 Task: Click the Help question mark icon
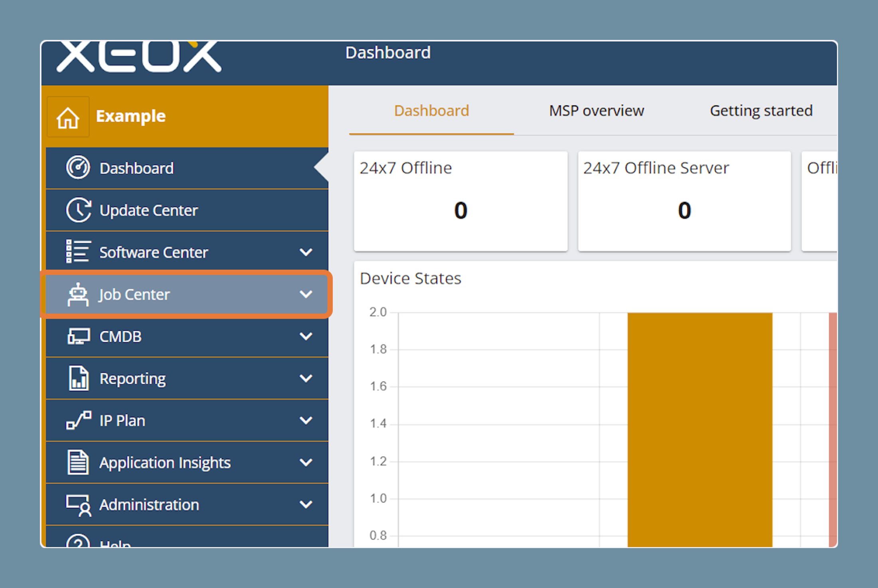coord(78,540)
